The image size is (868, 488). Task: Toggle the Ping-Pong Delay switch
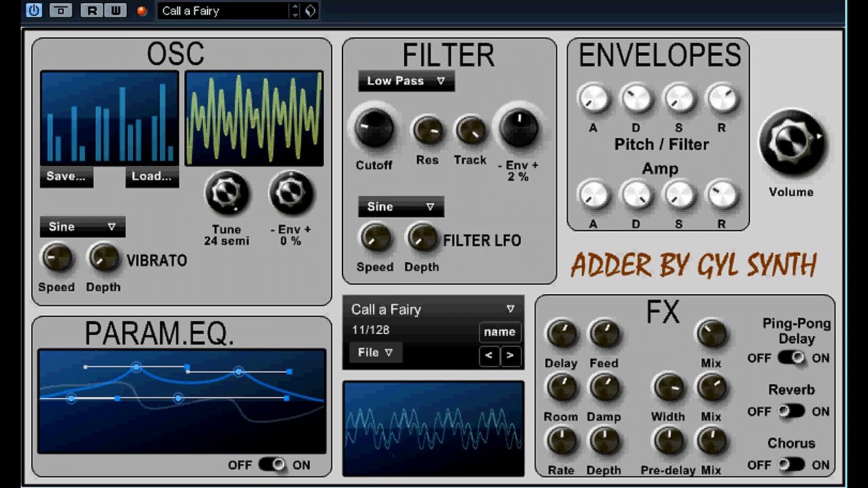(791, 358)
